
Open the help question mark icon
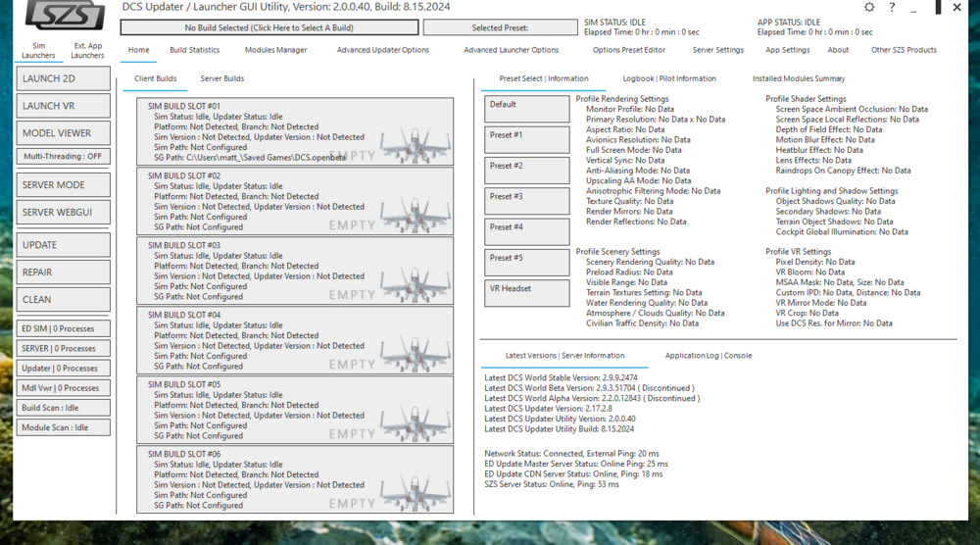tap(892, 7)
